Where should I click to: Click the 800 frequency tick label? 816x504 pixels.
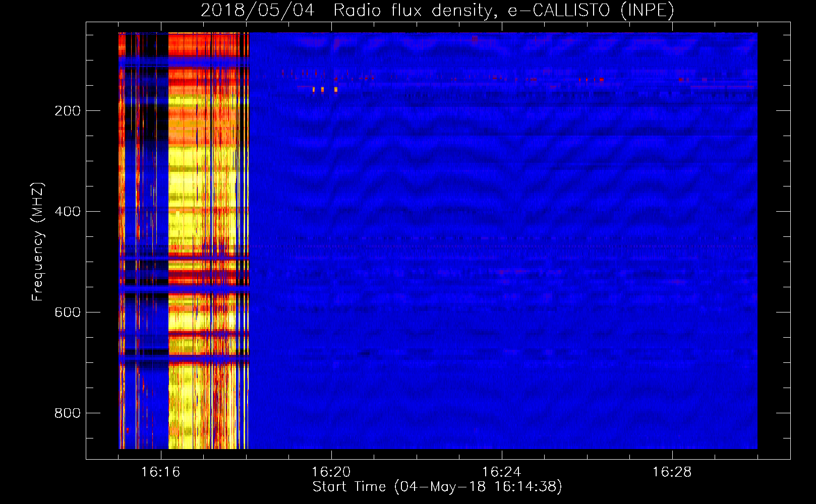point(68,413)
